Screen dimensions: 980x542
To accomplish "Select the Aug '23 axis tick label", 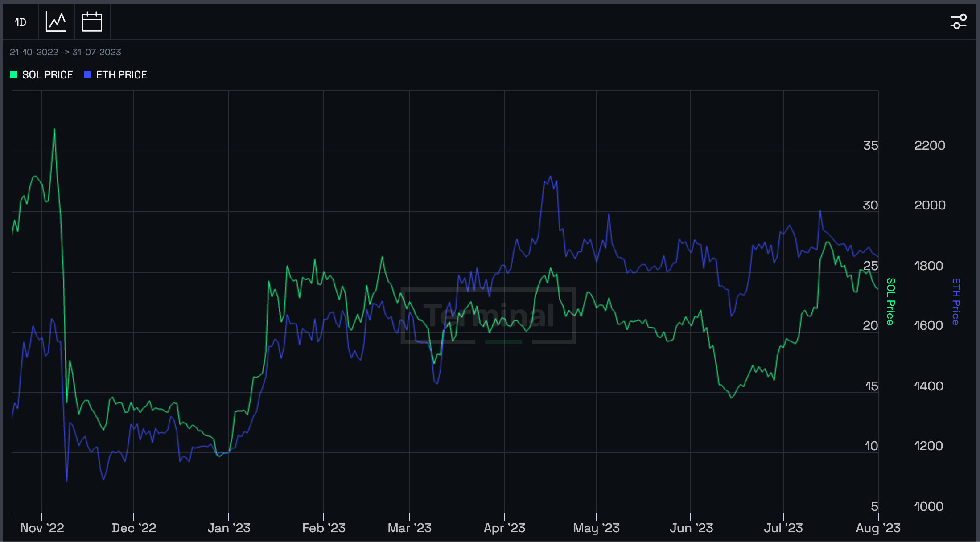I will click(x=878, y=528).
